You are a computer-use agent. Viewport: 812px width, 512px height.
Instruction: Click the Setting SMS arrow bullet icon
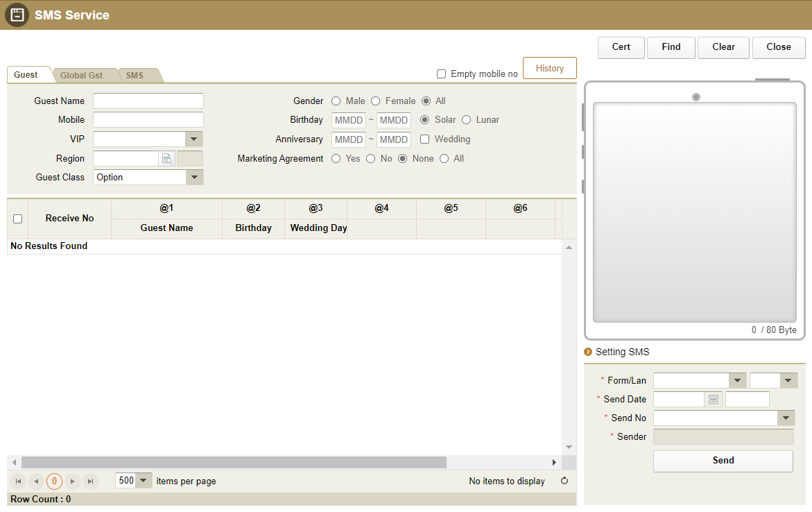point(588,352)
